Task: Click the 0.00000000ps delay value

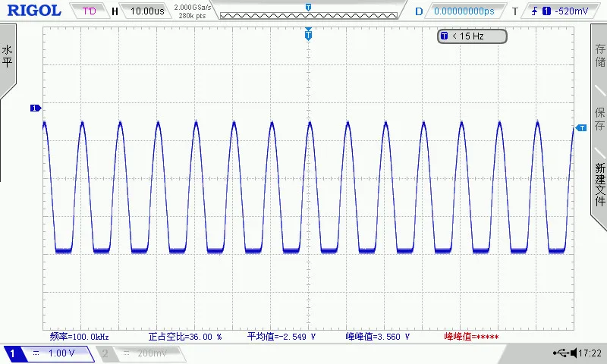Action: [x=464, y=11]
